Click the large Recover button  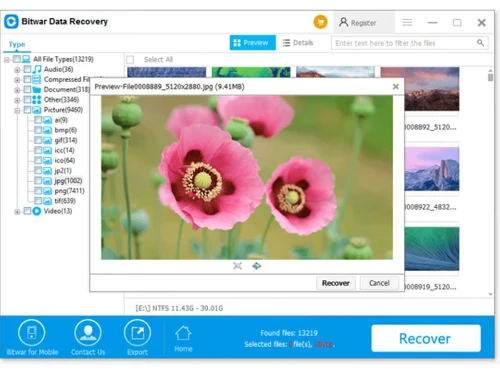coord(426,338)
